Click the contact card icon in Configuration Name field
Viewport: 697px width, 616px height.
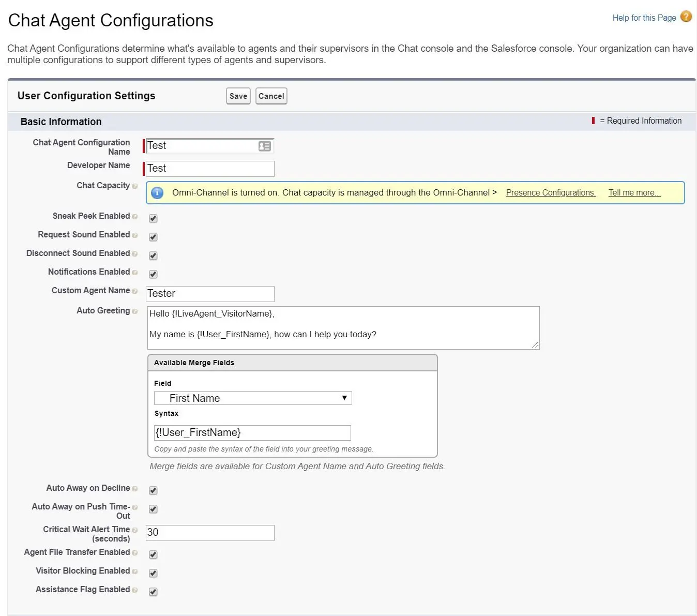[x=264, y=146]
